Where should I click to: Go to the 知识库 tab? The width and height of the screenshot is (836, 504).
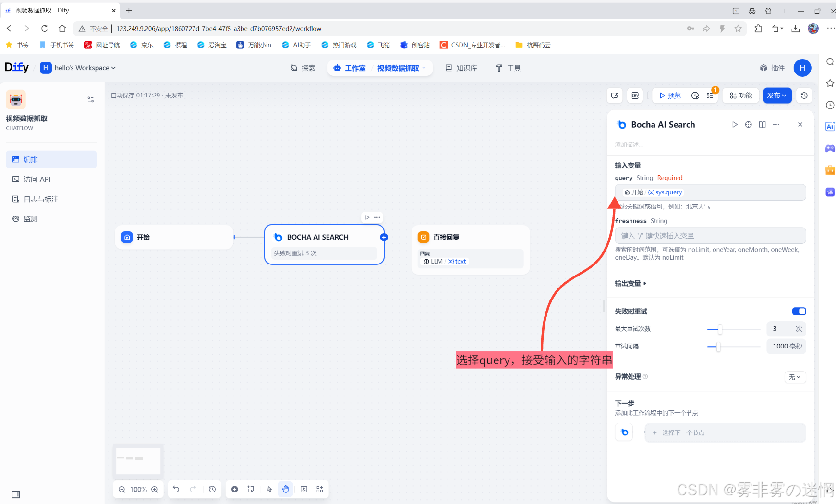461,68
